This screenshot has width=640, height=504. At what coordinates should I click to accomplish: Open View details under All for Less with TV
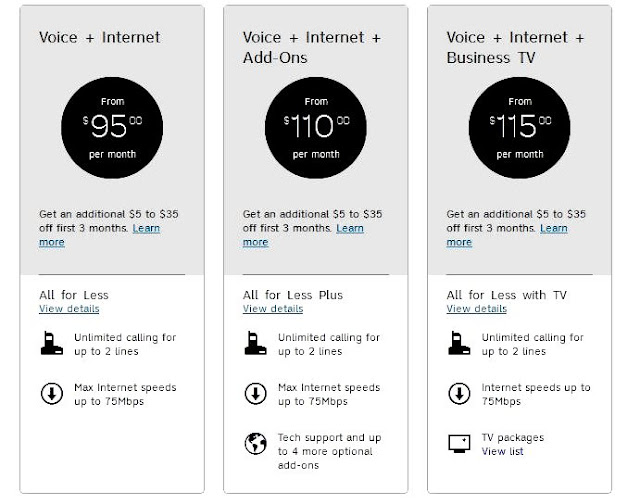click(x=478, y=309)
